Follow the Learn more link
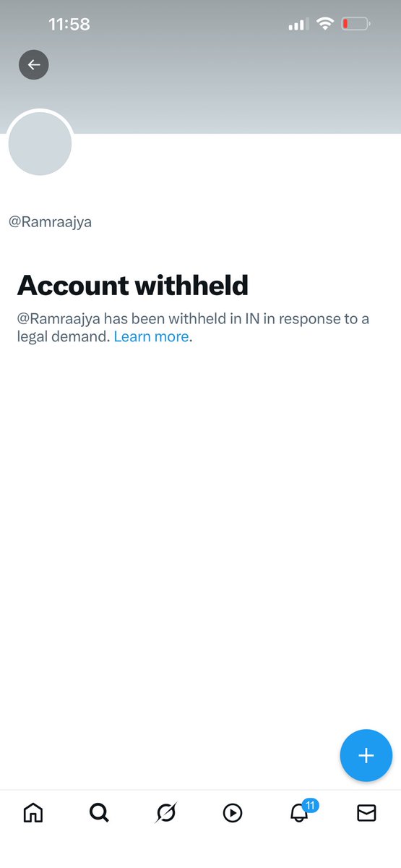The width and height of the screenshot is (401, 868). coord(151,336)
